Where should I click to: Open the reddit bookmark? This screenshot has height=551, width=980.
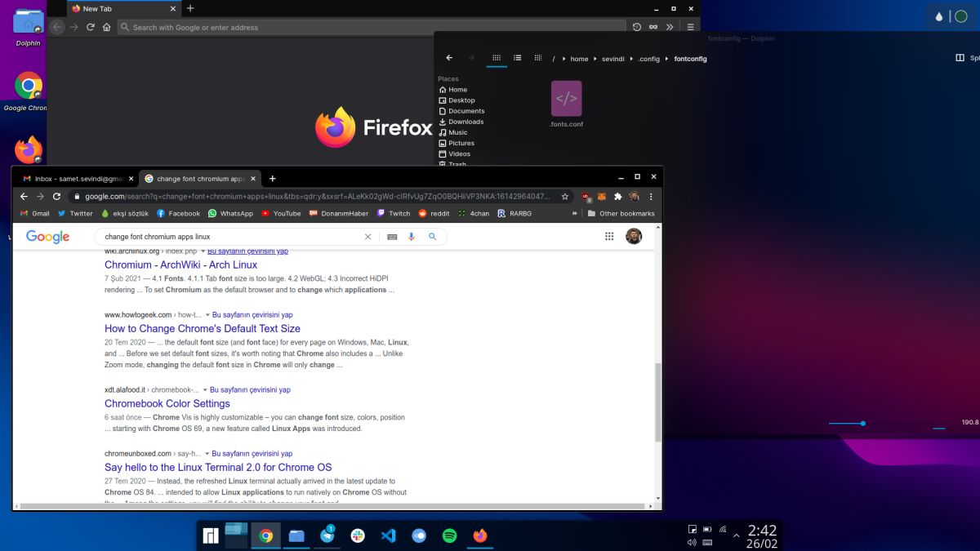click(x=434, y=213)
